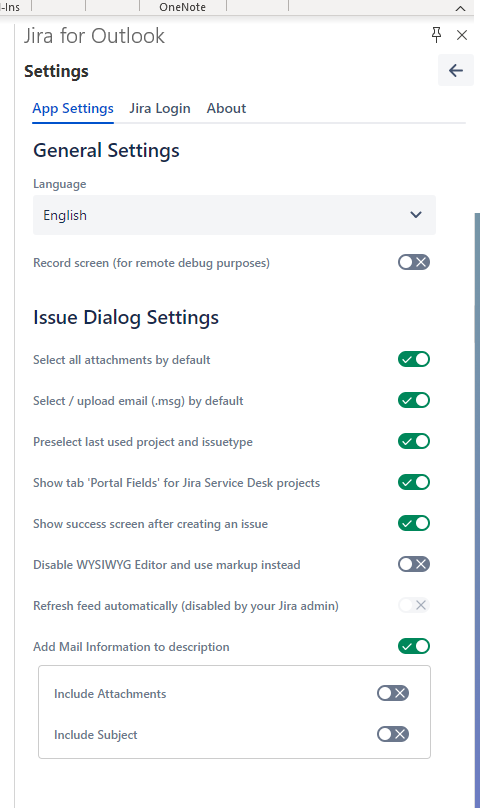480x808 pixels.
Task: Pin the Jira for Outlook pane
Action: click(436, 35)
